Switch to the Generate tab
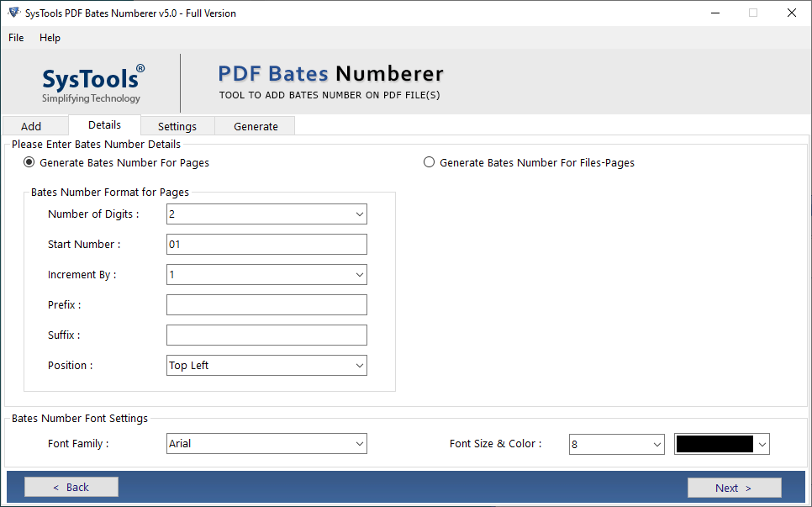Screen dimensions: 812x507 [256, 126]
